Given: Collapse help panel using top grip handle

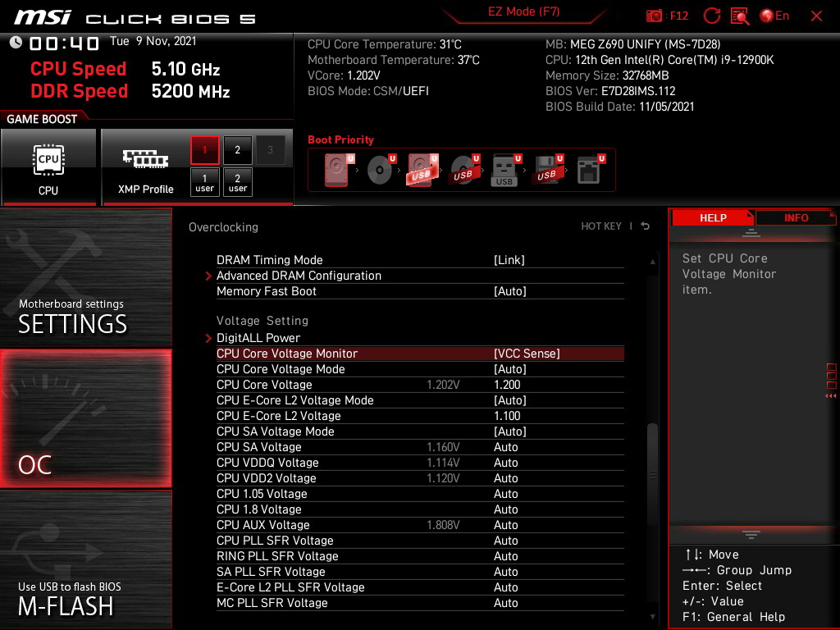Looking at the screenshot, I should coord(751,232).
